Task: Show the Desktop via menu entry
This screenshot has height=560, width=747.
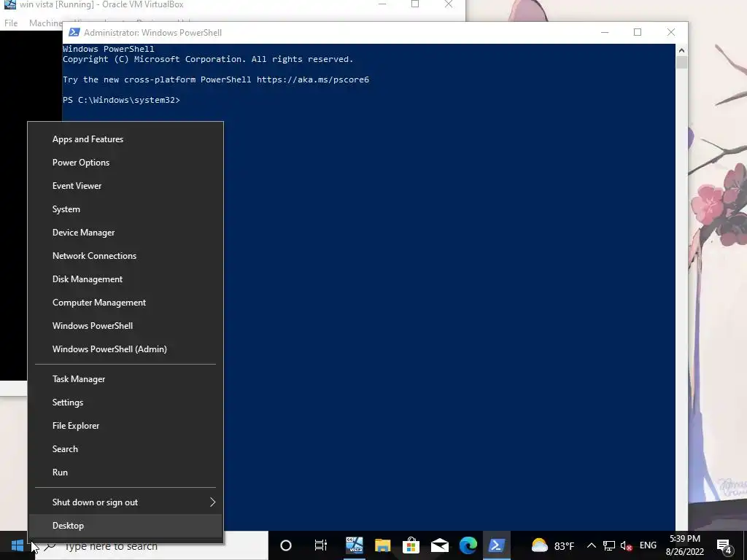Action: pos(125,526)
